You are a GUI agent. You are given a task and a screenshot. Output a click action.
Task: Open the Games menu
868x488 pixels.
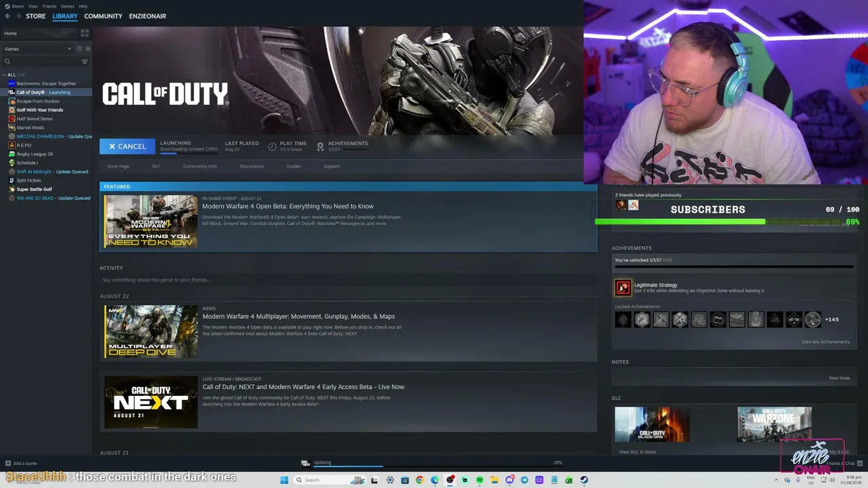[x=67, y=6]
